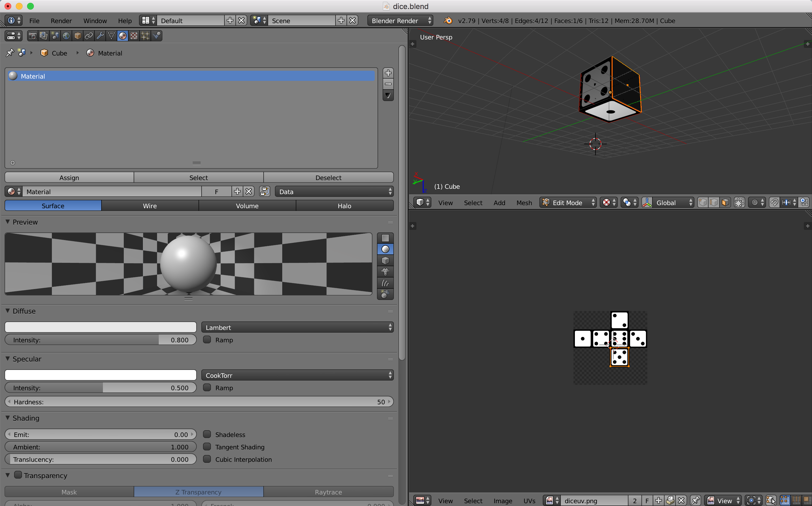Screen dimensions: 812x506
Task: Select the Material slot in the list
Action: coord(191,76)
